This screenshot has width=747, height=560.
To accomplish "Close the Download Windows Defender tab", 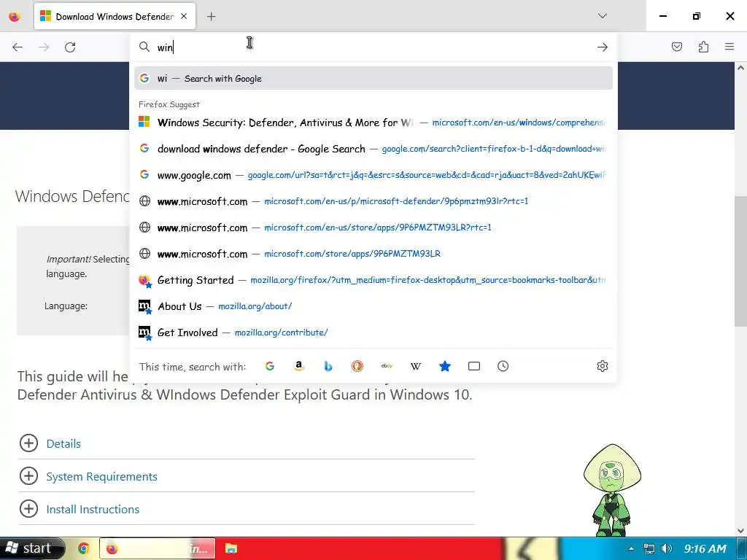I will (x=184, y=16).
